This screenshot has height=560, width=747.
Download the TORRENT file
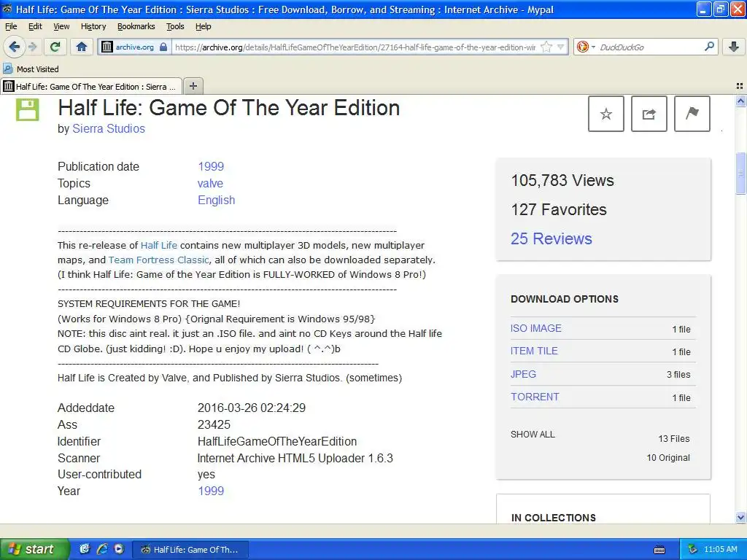tap(535, 397)
